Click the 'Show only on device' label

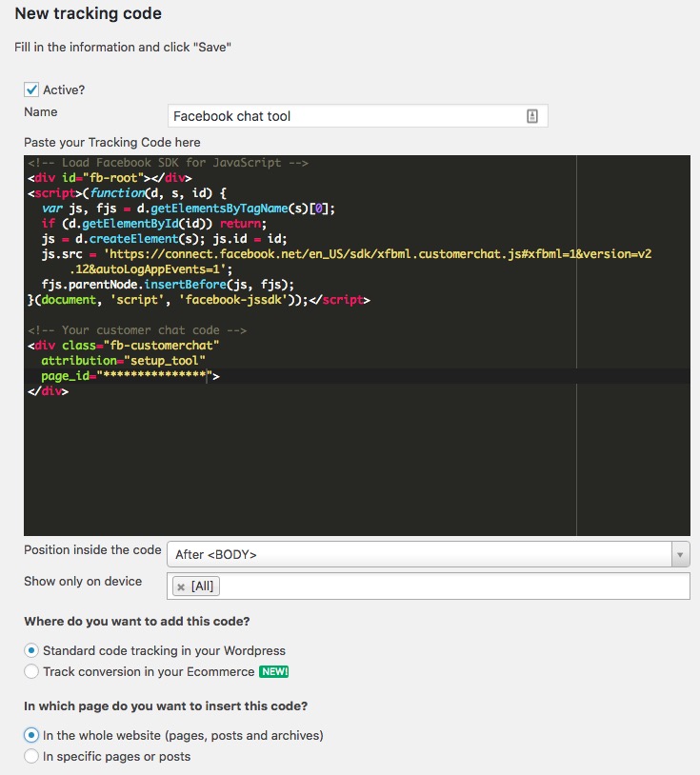[x=83, y=581]
